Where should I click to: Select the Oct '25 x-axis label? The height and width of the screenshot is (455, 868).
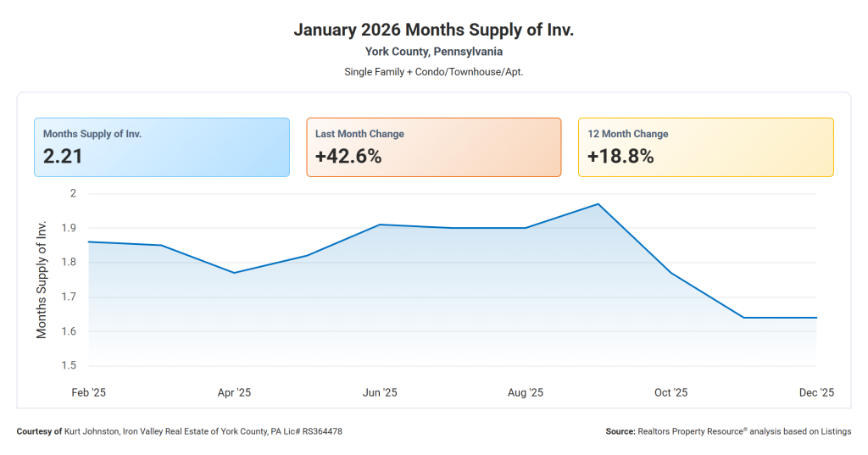(x=670, y=392)
